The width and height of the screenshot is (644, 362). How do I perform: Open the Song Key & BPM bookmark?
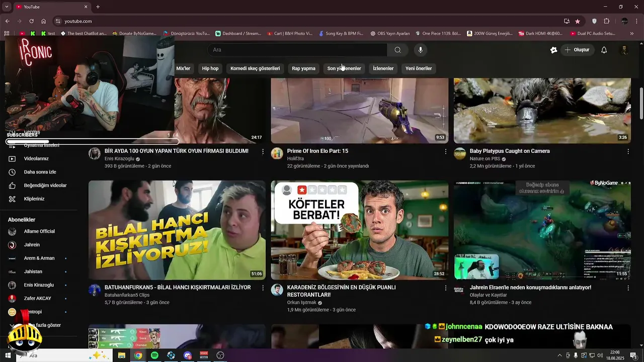pyautogui.click(x=341, y=33)
